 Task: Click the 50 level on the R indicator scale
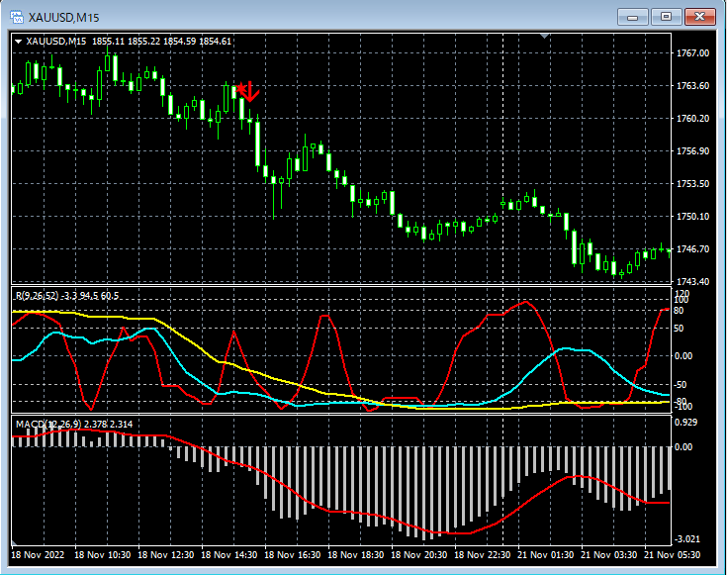click(679, 329)
